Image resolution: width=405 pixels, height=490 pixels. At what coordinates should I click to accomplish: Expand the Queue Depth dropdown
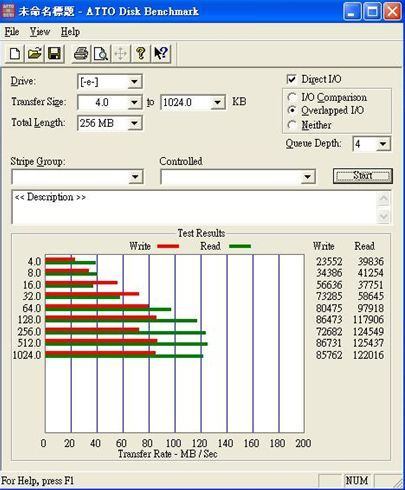pos(383,144)
